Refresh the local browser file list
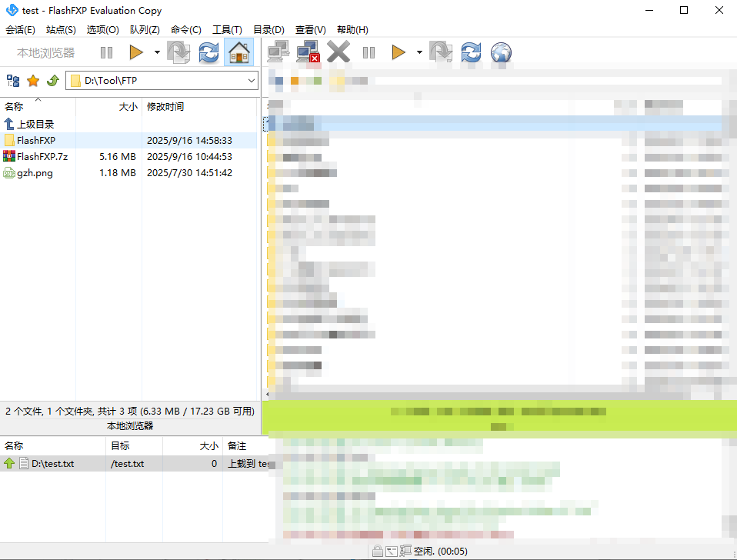This screenshot has height=560, width=737. pos(208,52)
